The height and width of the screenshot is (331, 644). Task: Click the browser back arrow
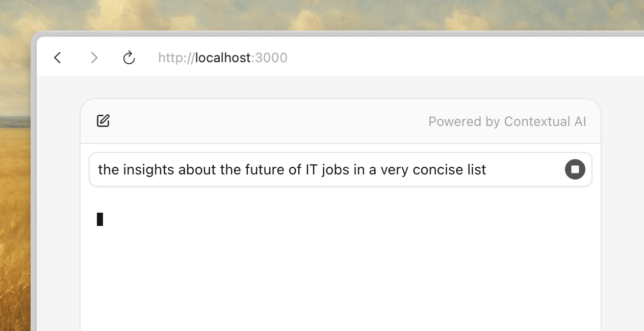pyautogui.click(x=57, y=58)
